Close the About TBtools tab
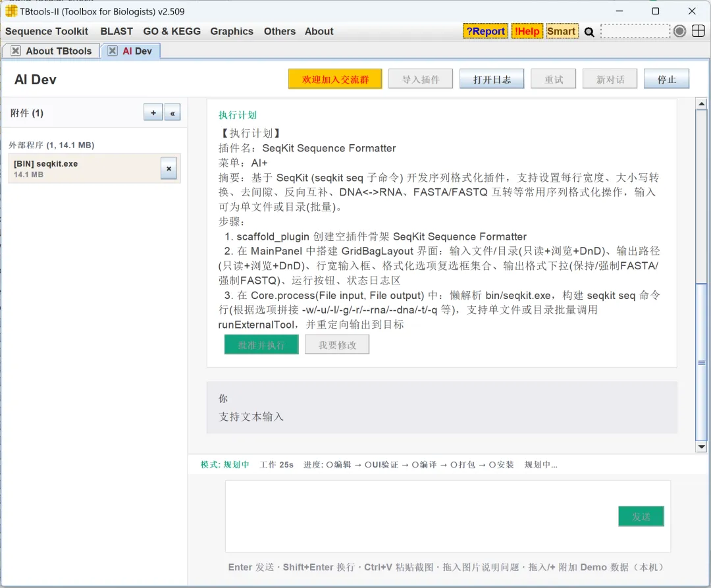The width and height of the screenshot is (711, 588). [x=16, y=51]
